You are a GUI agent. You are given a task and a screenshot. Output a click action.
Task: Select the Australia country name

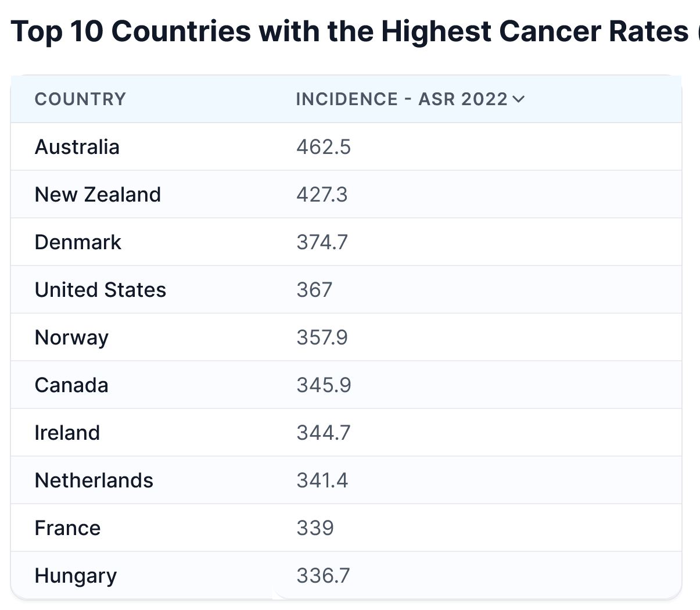point(77,147)
